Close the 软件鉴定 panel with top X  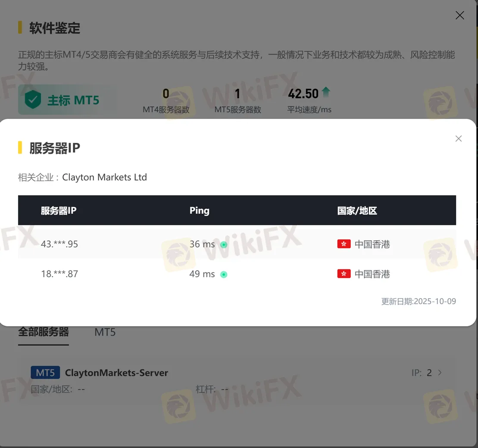[x=460, y=15]
